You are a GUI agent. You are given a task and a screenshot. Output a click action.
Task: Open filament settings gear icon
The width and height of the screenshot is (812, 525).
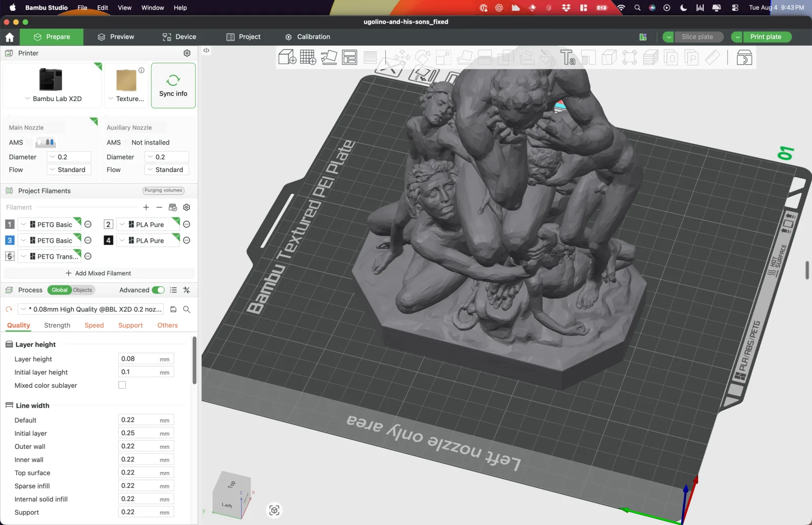point(186,207)
